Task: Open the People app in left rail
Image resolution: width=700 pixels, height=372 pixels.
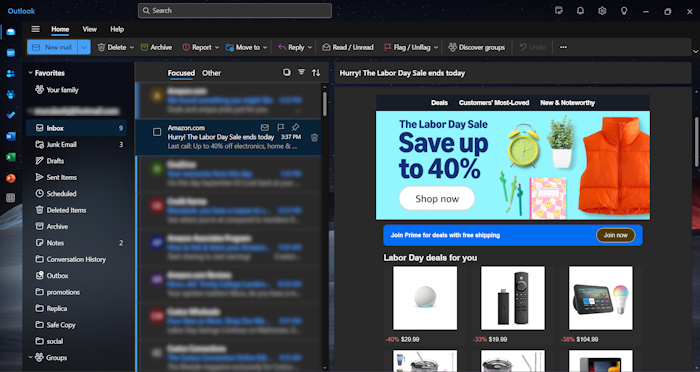Action: (x=11, y=74)
